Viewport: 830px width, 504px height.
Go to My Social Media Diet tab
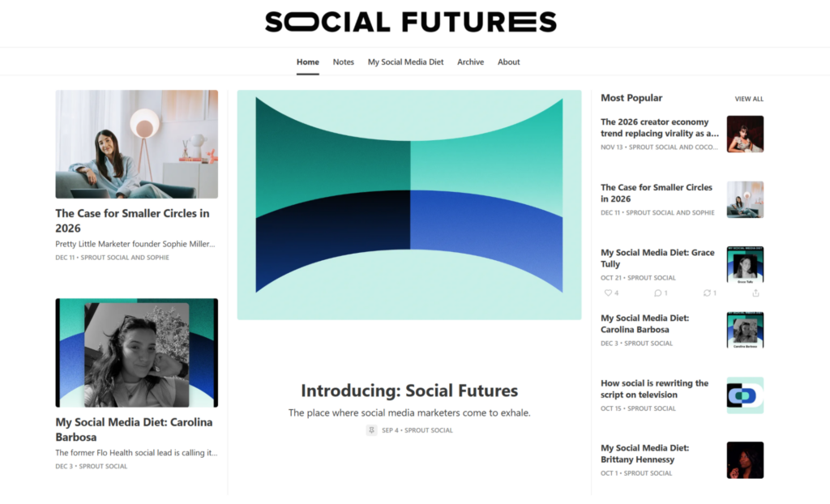tap(405, 62)
